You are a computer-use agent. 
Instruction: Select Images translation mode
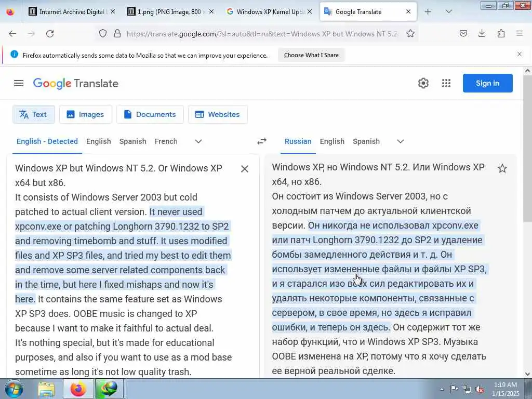click(x=85, y=114)
